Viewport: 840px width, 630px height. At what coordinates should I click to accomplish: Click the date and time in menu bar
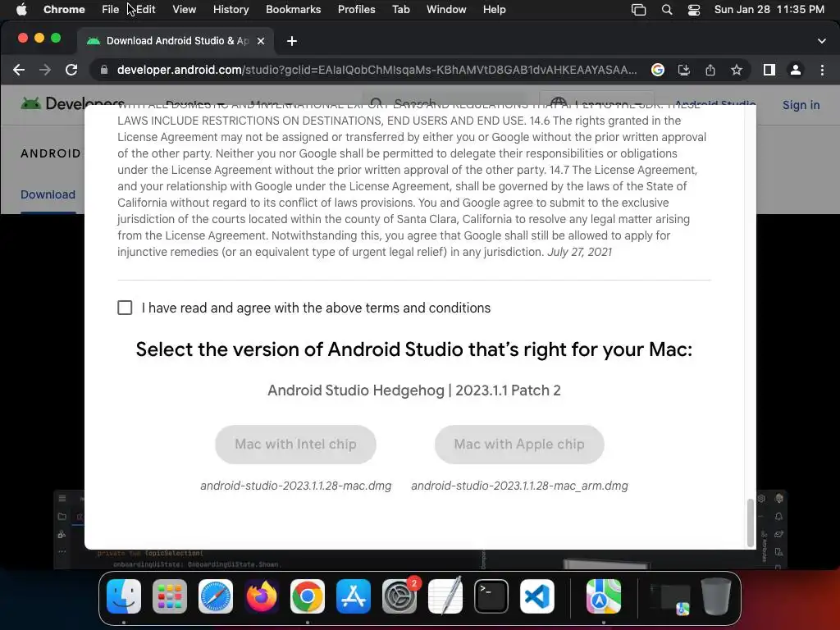[769, 10]
